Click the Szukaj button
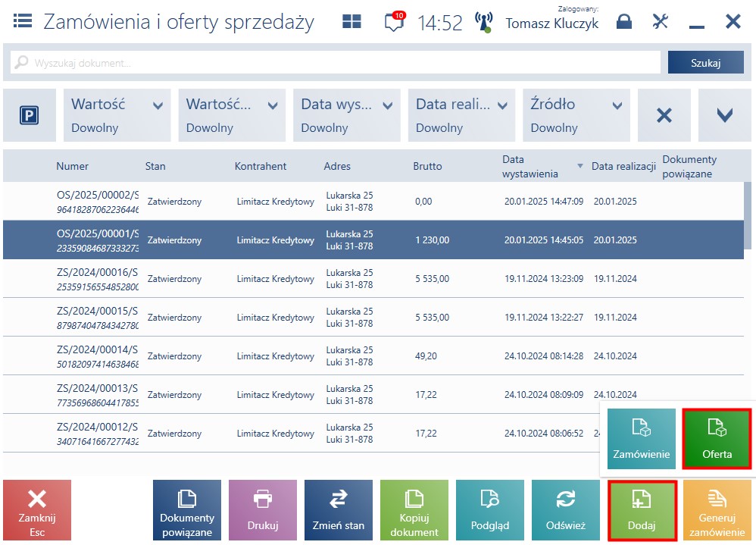This screenshot has height=545, width=756. click(x=706, y=63)
